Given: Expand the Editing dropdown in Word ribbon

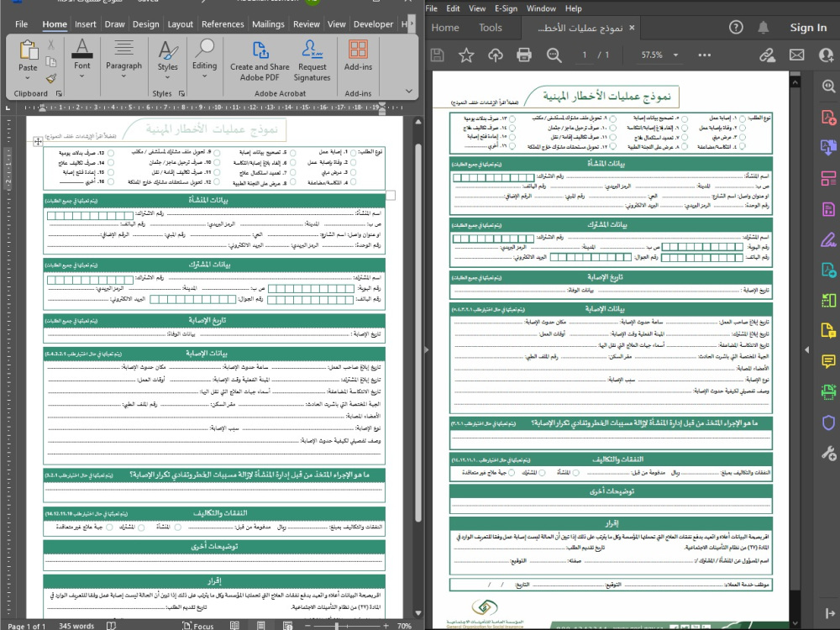Looking at the screenshot, I should coord(204,76).
